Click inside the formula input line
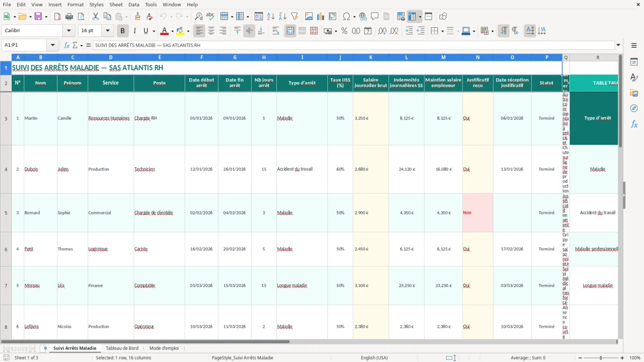The image size is (644, 362). coord(353,46)
